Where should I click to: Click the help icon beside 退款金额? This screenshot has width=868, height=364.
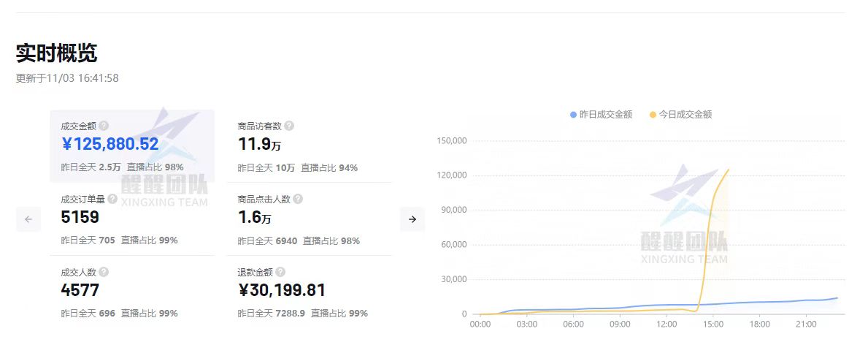[x=280, y=272]
